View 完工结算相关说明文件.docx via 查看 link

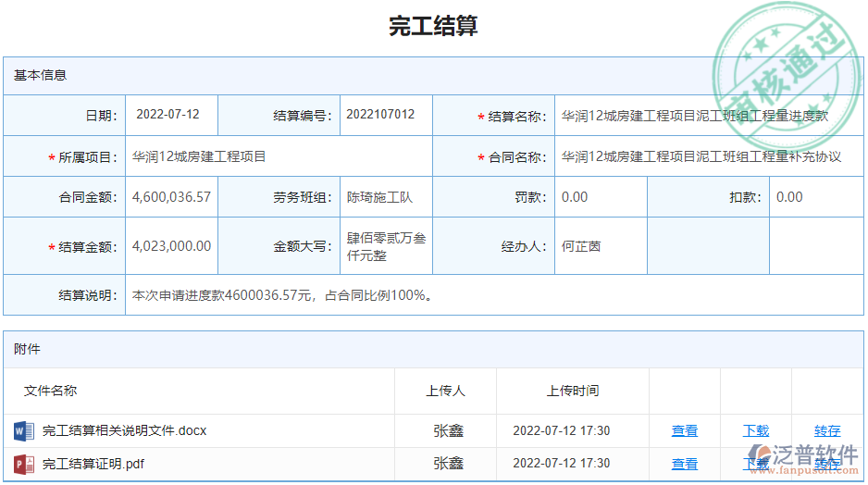684,430
